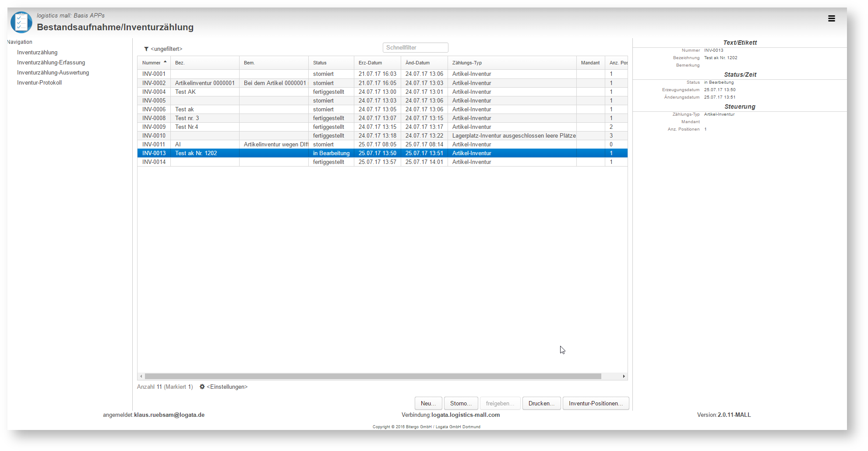868x451 pixels.
Task: Click the Nummer sort arrow
Action: pos(165,62)
